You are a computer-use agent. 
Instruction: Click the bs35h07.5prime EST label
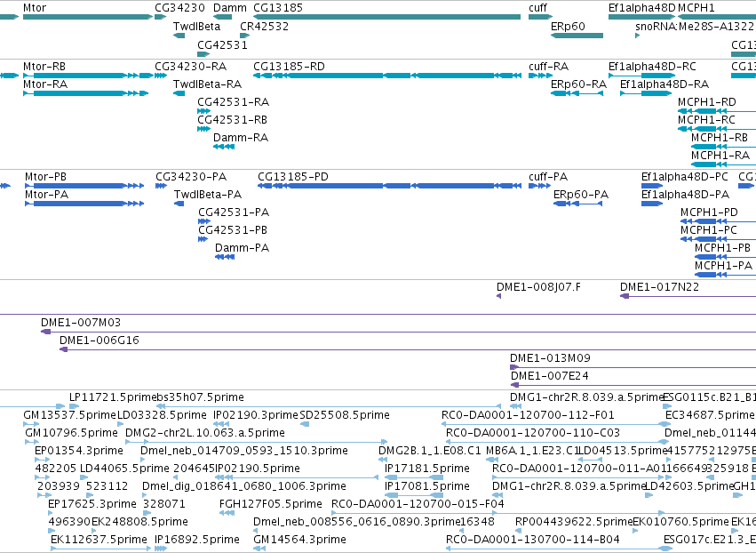pyautogui.click(x=200, y=397)
